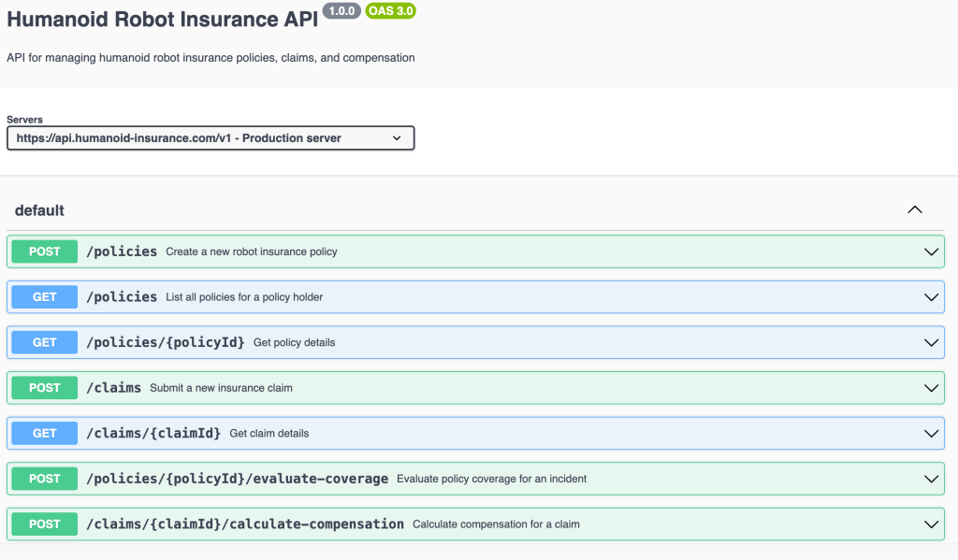Click POST badge for creating a new policy
This screenshot has height=560, width=958.
45,251
